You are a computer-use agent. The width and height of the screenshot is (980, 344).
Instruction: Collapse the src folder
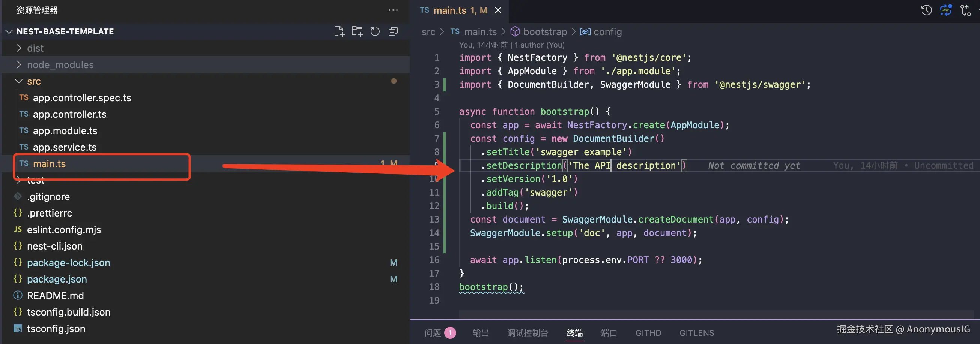pos(19,81)
